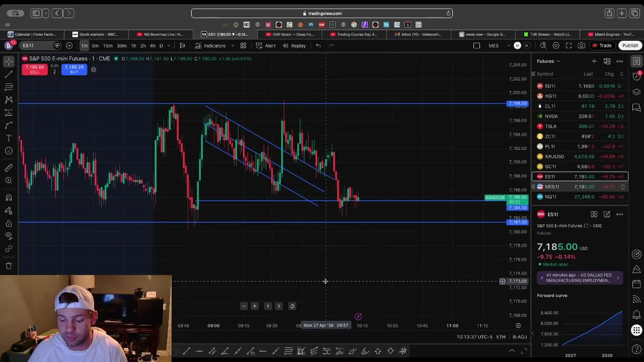644x362 pixels.
Task: Select the measure ruler tool
Action: point(9,168)
